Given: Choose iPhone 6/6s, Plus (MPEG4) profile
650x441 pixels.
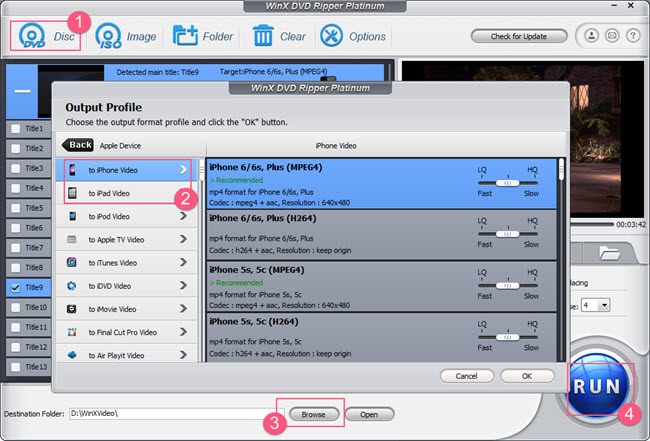Looking at the screenshot, I should [381, 184].
